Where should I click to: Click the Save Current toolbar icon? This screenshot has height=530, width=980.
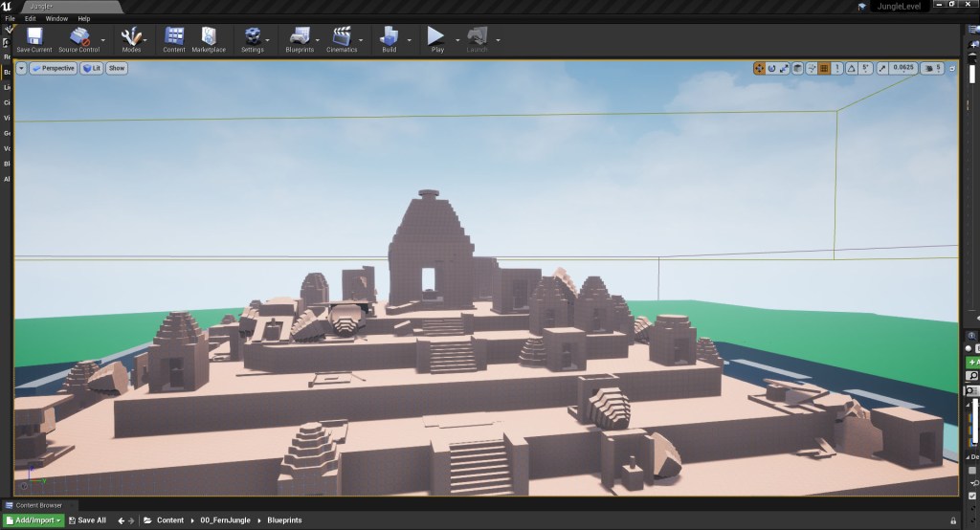point(34,37)
